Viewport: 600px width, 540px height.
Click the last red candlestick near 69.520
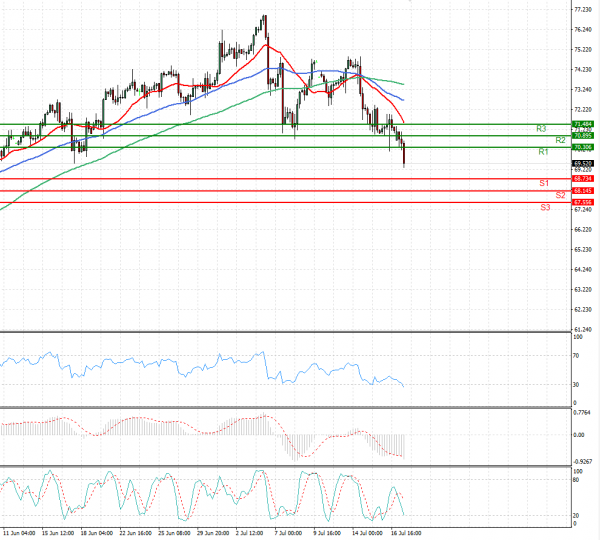coord(404,154)
